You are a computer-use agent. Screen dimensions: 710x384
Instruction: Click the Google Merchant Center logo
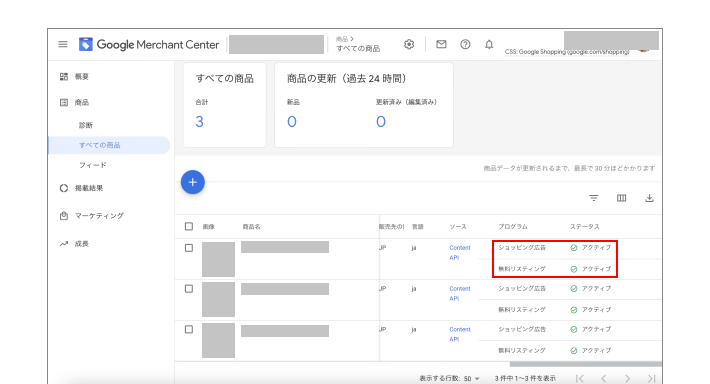coord(149,44)
